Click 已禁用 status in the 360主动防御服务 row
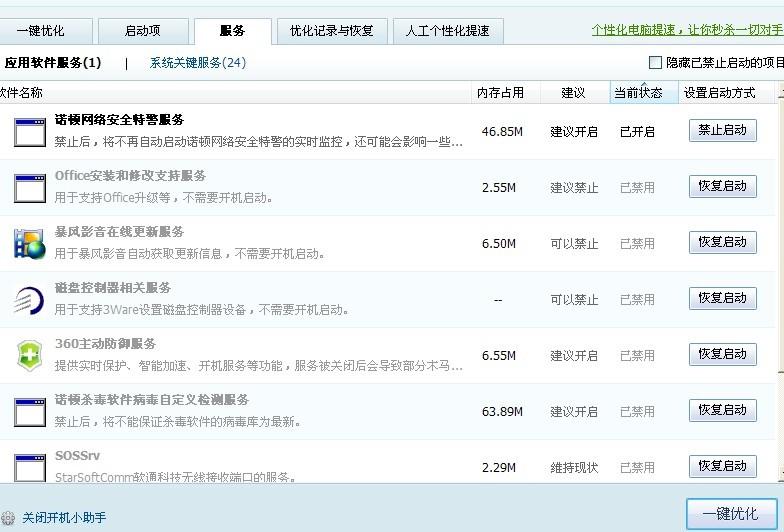The width and height of the screenshot is (784, 532). (638, 356)
